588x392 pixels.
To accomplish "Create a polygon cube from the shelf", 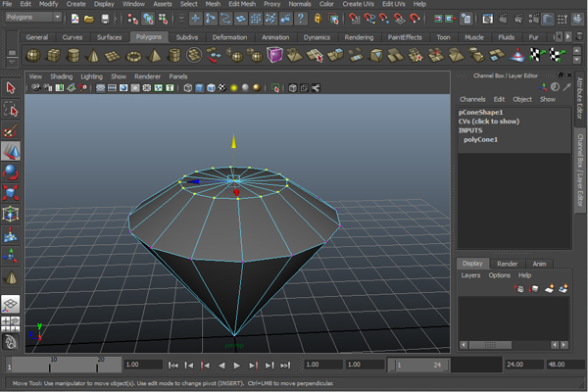I will pyautogui.click(x=53, y=56).
